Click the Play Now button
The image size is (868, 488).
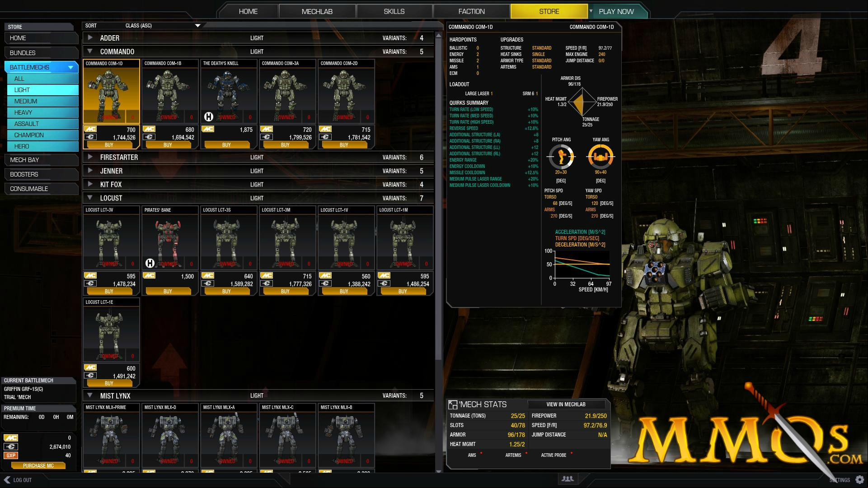tap(616, 11)
